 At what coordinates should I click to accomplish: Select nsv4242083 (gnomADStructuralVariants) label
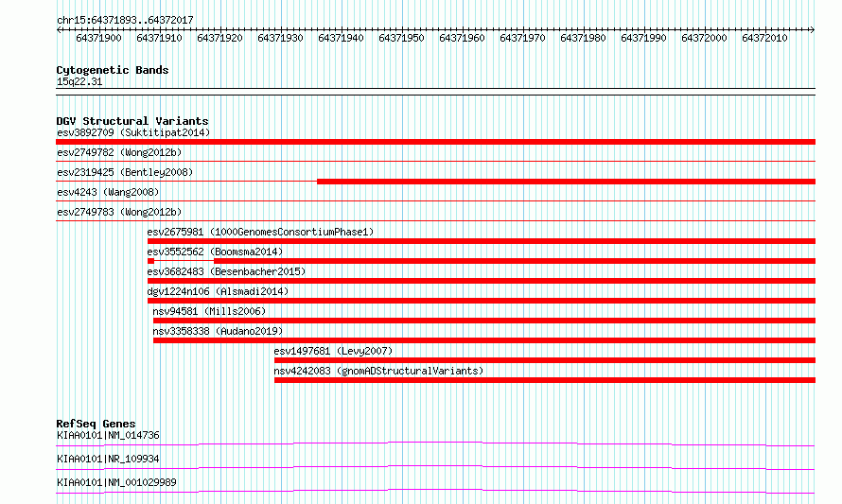[x=378, y=371]
